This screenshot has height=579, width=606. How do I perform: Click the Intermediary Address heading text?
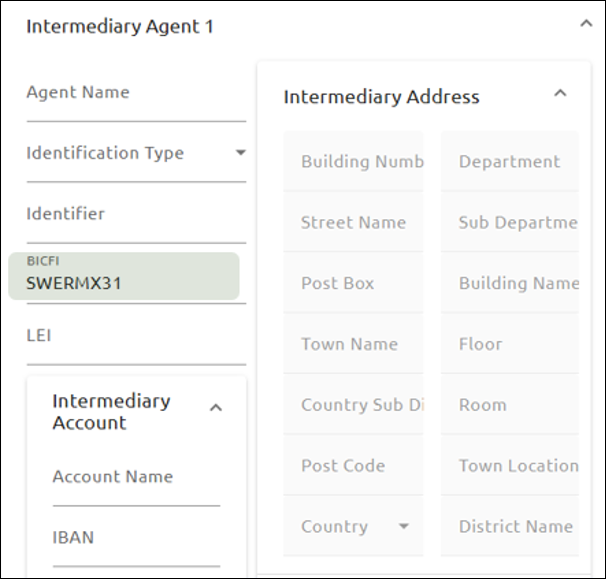pyautogui.click(x=381, y=97)
